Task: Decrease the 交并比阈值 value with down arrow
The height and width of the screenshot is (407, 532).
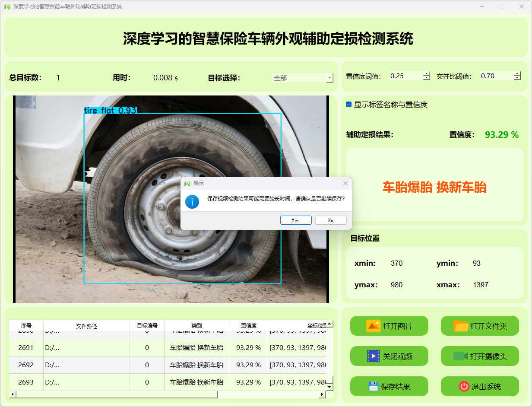Action: click(517, 78)
